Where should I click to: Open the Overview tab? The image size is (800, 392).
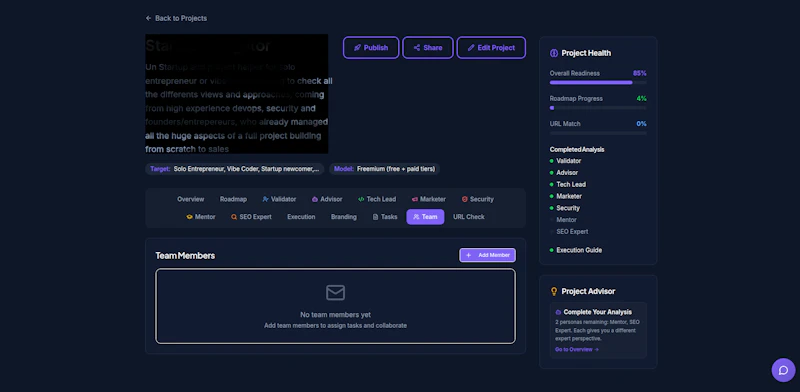coord(190,199)
